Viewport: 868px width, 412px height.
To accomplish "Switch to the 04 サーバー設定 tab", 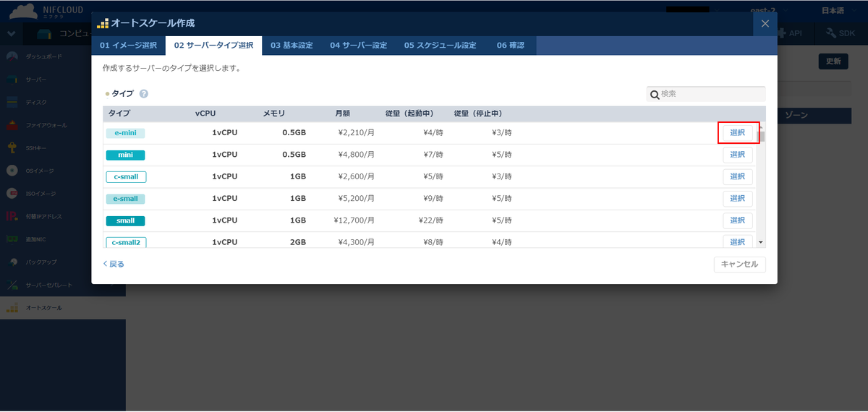I will click(358, 46).
